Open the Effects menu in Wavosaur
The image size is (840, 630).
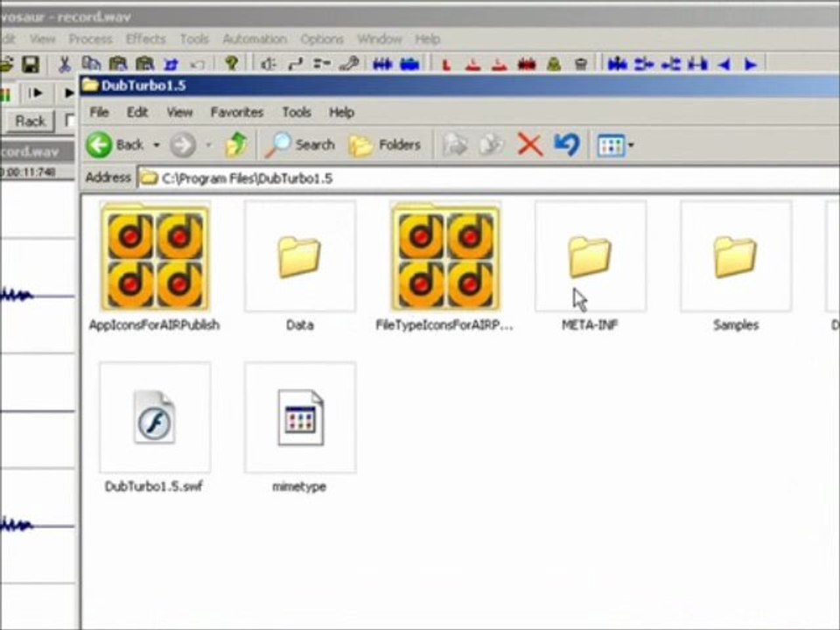point(146,39)
